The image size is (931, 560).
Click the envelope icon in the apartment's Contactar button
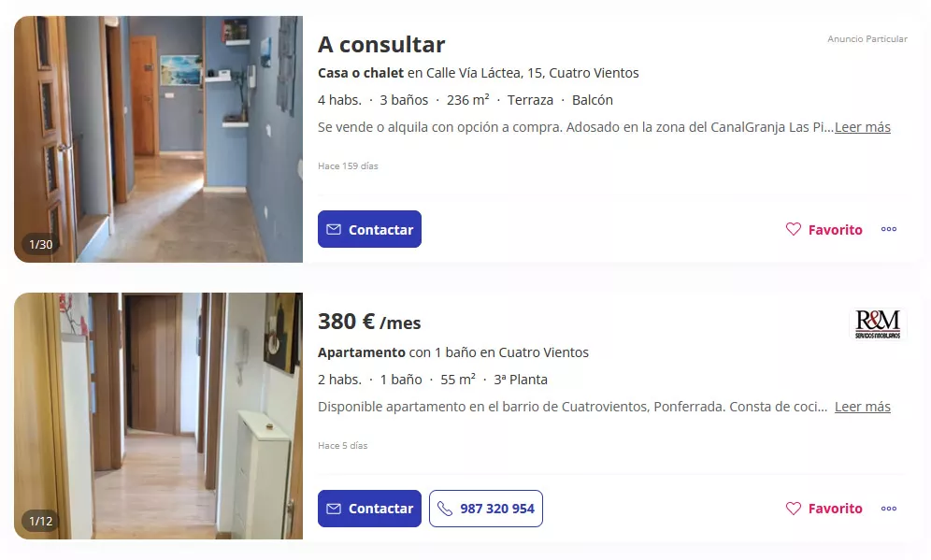pos(334,509)
